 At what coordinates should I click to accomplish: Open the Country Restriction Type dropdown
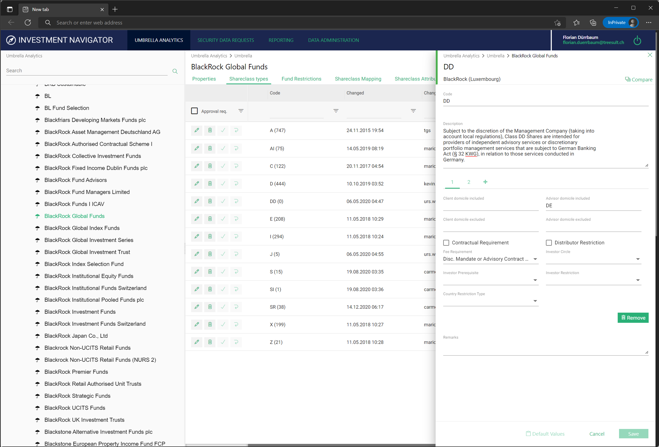point(490,301)
